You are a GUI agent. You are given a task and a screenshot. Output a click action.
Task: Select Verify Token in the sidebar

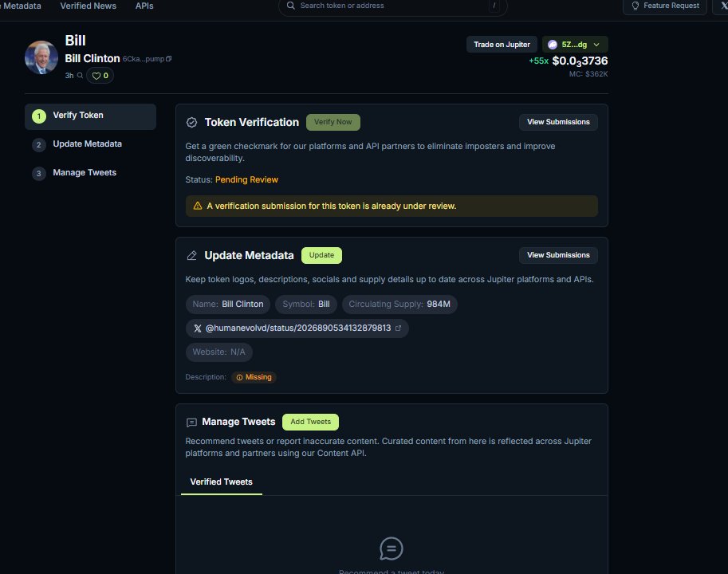pyautogui.click(x=91, y=116)
